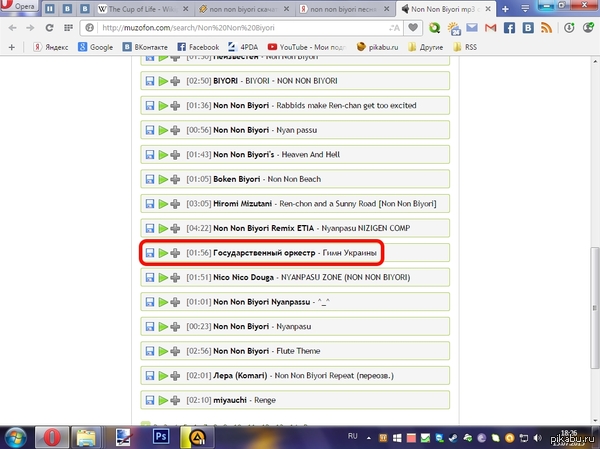This screenshot has width=600, height=449.
Task: Save the NYANPASU ZONE track
Action: pyautogui.click(x=150, y=277)
